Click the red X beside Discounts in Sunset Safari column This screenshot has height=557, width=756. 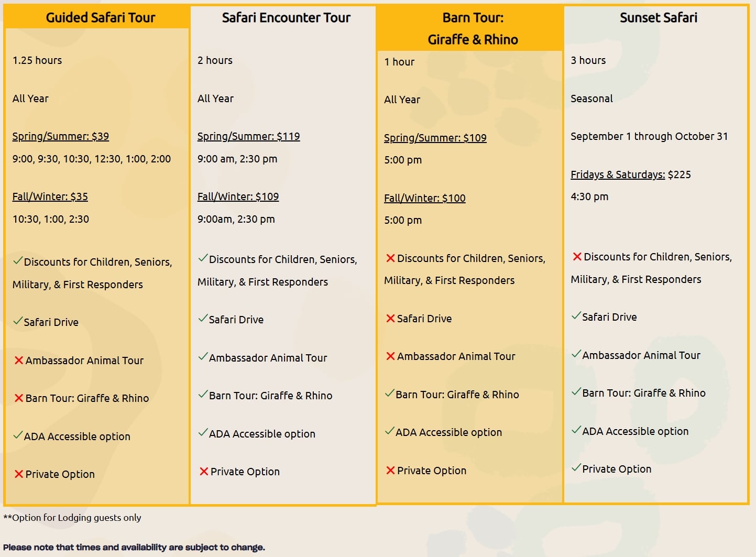click(x=577, y=256)
